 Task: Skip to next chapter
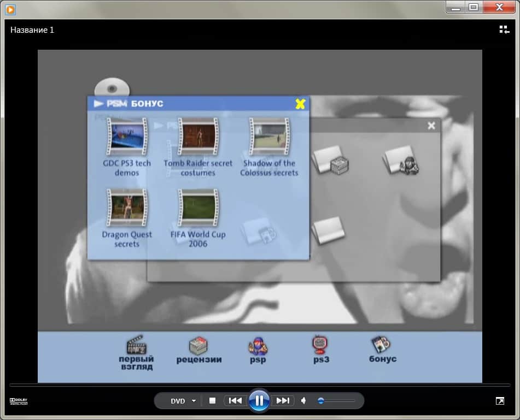[x=283, y=401]
